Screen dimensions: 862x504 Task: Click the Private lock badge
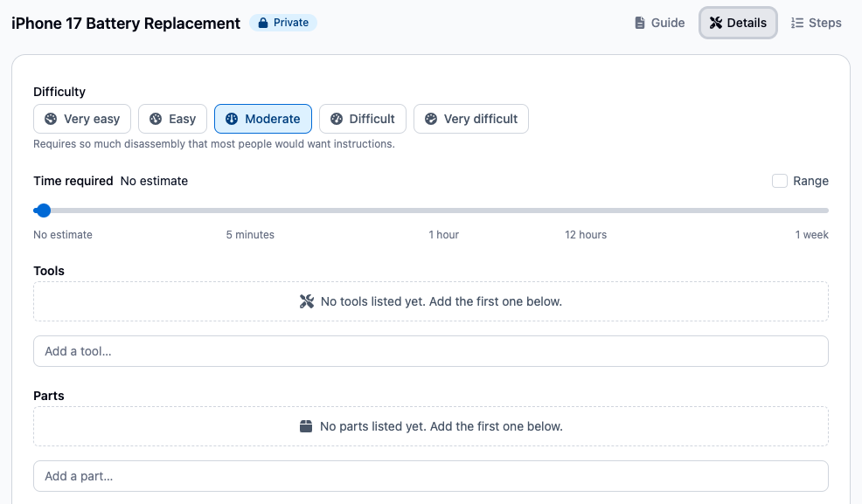(283, 23)
